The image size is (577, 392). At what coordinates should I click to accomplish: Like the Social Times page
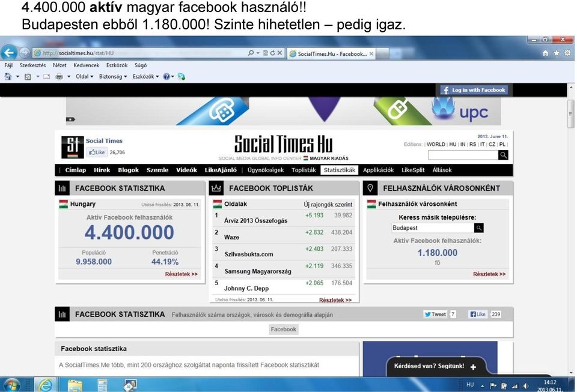pyautogui.click(x=97, y=152)
